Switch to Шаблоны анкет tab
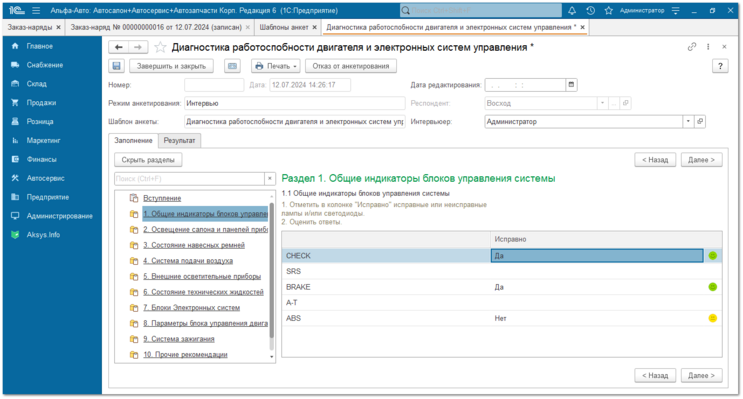The image size is (743, 399). pos(284,27)
